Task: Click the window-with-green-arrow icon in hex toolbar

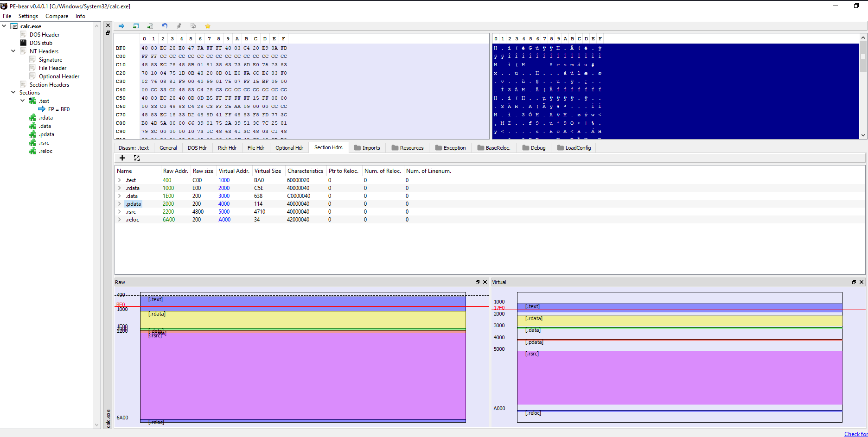Action: (136, 26)
